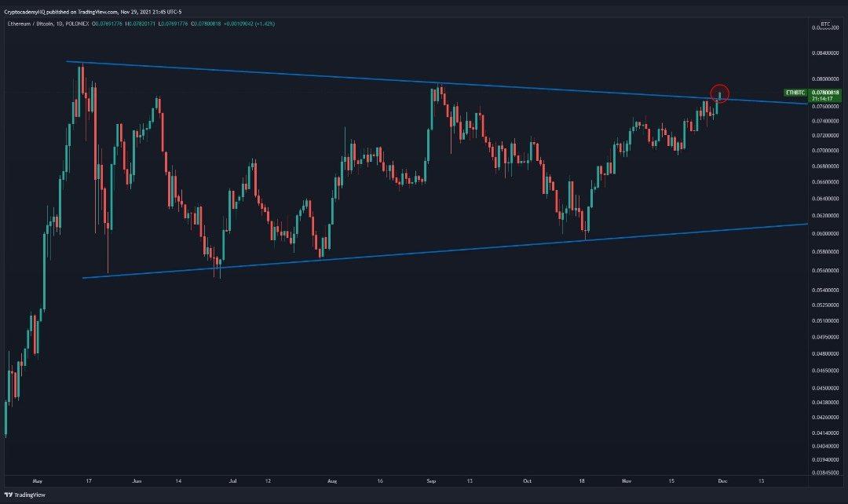Click the 'Jun' label on time axis
Screen dimensions: 848x504
click(x=137, y=480)
